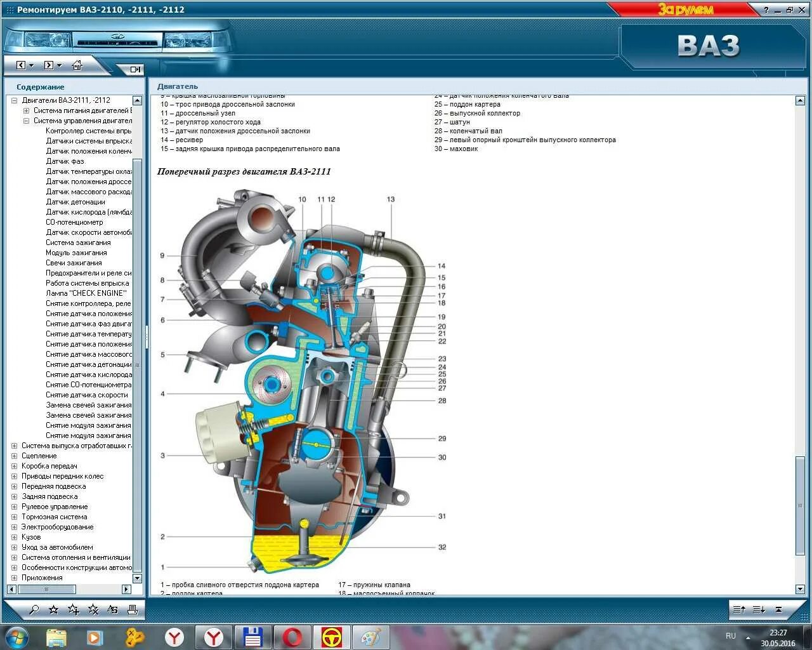Image resolution: width=812 pixels, height=650 pixels.
Task: Open the Модуль зажигания topic
Action: click(x=76, y=253)
